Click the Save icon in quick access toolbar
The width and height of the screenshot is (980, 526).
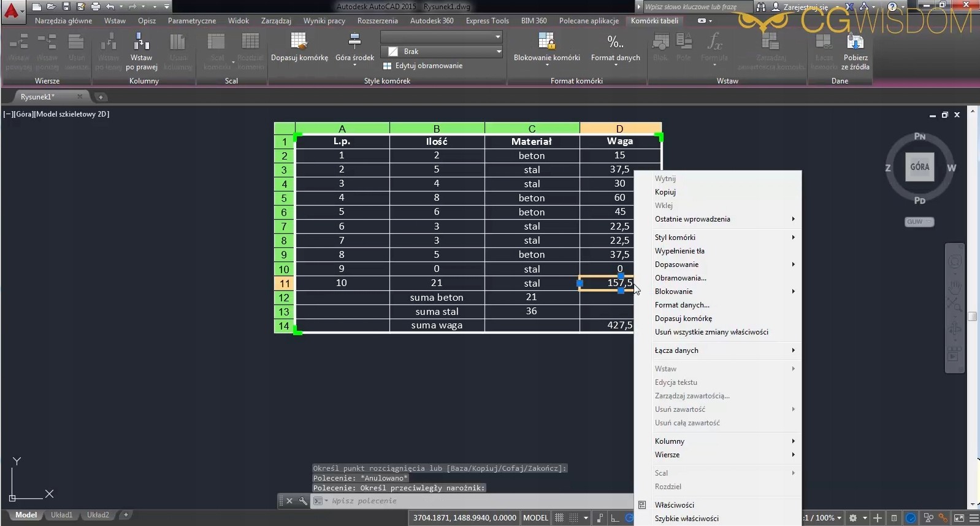coord(66,7)
